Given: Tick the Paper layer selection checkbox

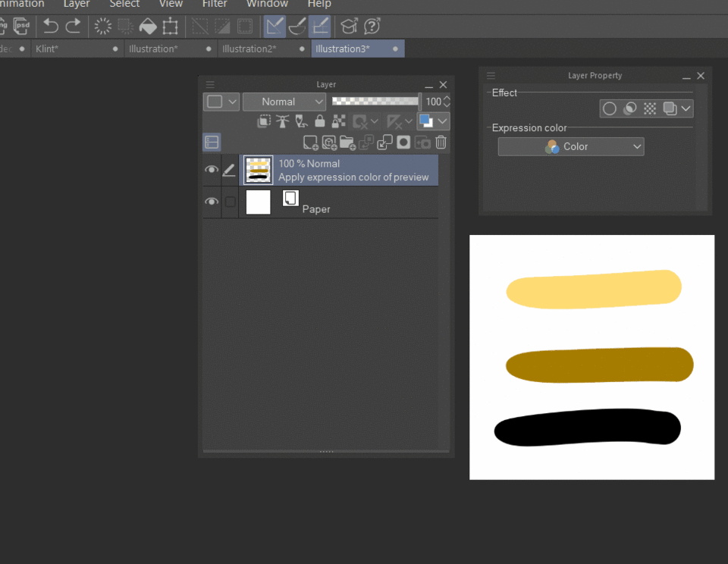Looking at the screenshot, I should pos(231,202).
